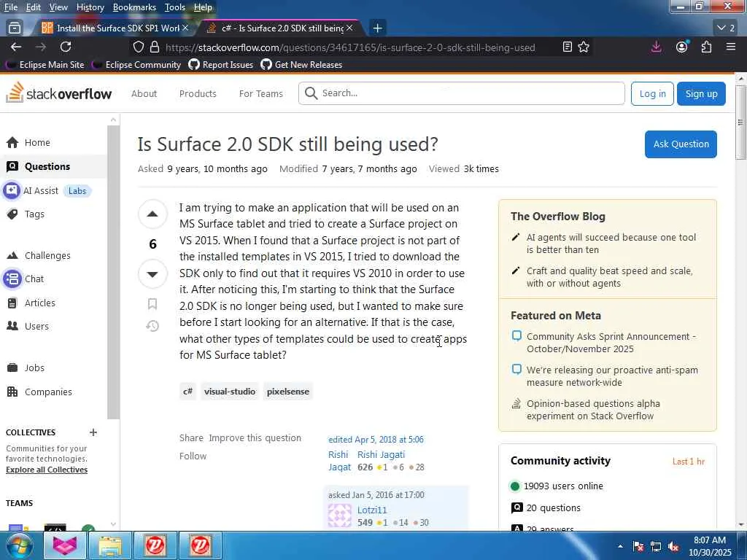747x560 pixels.
Task: Open Get New Releases bookmark
Action: 301,65
